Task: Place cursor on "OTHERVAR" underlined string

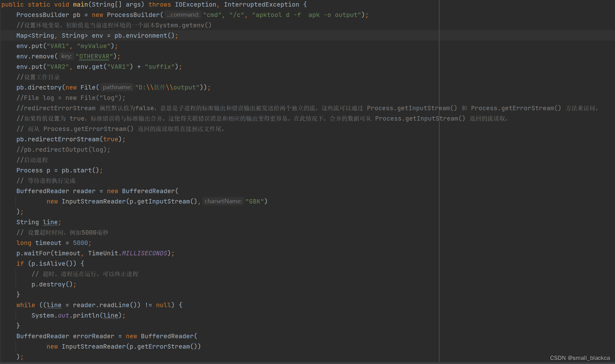Action: coord(94,57)
